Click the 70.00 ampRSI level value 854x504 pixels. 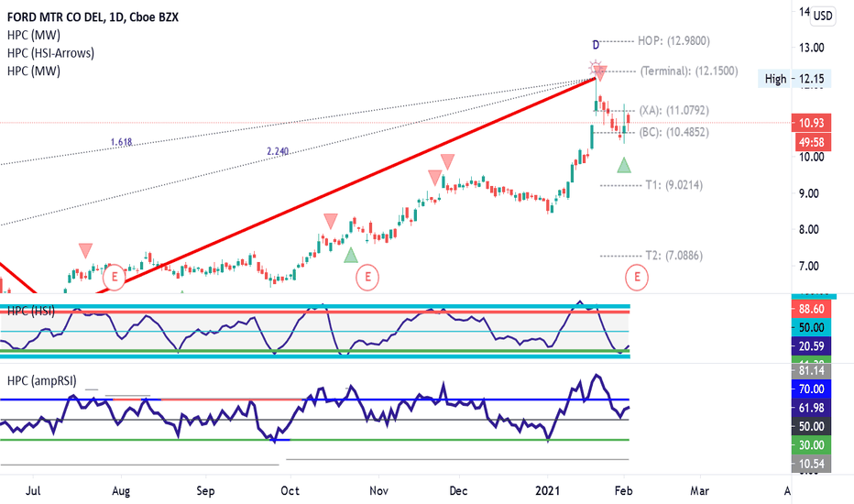811,389
